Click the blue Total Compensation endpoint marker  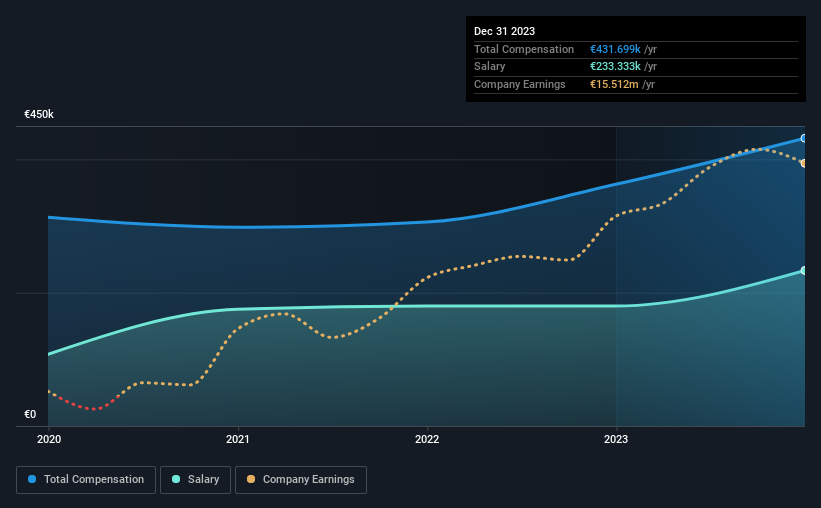[803, 139]
